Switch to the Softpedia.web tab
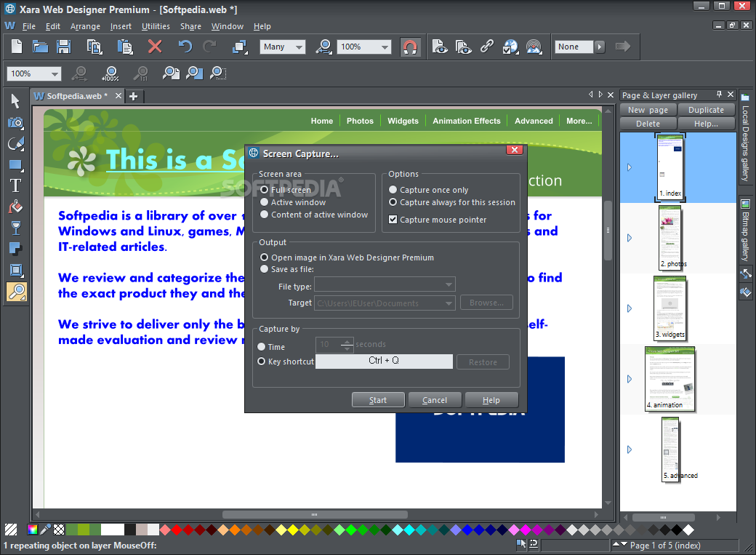Image resolution: width=756 pixels, height=555 pixels. (76, 96)
